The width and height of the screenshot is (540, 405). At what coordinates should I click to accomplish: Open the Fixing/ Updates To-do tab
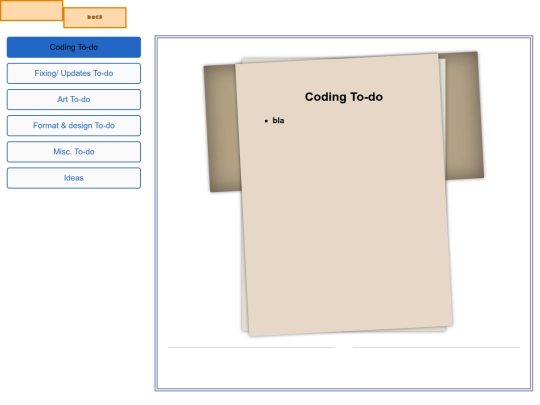(74, 73)
